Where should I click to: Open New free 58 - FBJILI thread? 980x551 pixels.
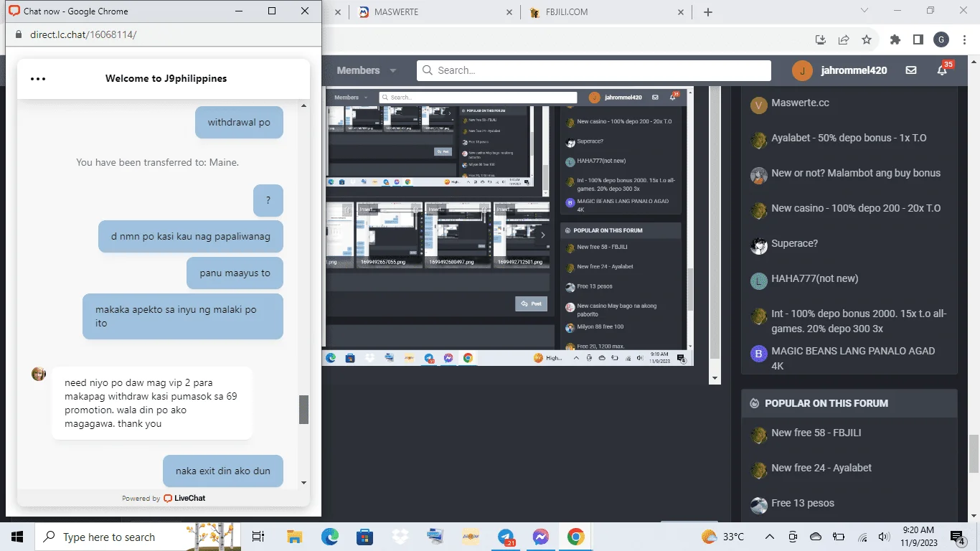[x=816, y=433]
